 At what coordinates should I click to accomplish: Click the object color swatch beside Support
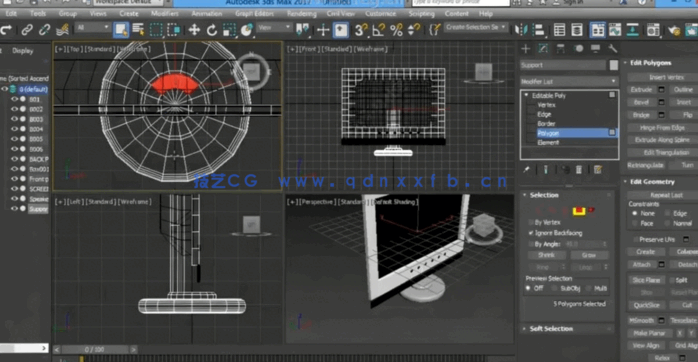614,65
